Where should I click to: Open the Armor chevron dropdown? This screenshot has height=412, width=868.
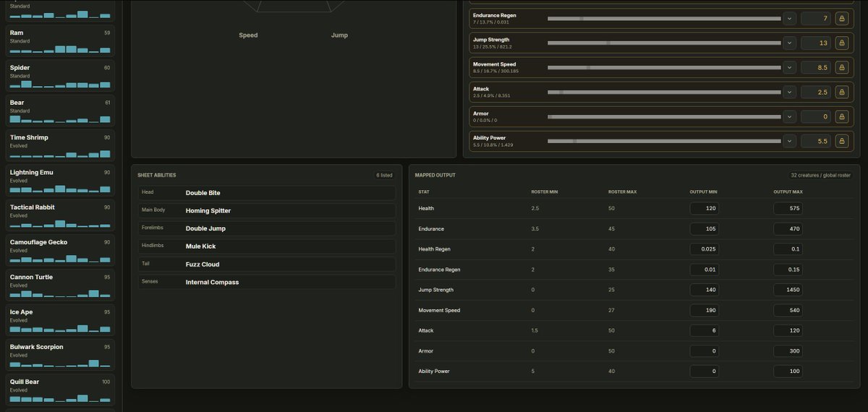(x=789, y=116)
